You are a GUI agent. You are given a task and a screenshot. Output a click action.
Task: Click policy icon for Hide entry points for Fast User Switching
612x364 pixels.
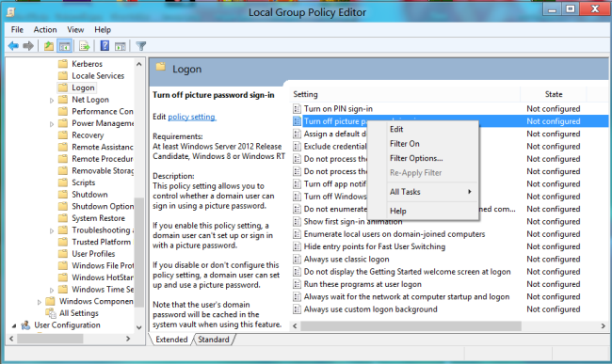tap(297, 246)
